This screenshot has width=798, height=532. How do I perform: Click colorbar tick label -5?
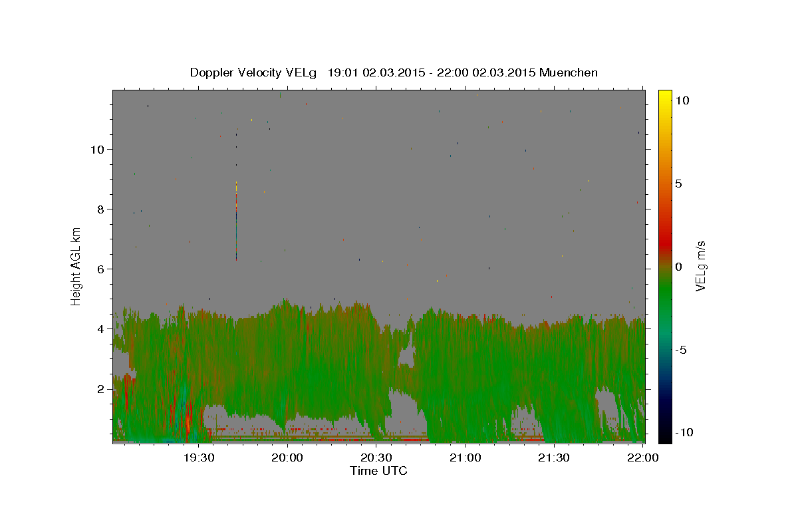coord(681,350)
